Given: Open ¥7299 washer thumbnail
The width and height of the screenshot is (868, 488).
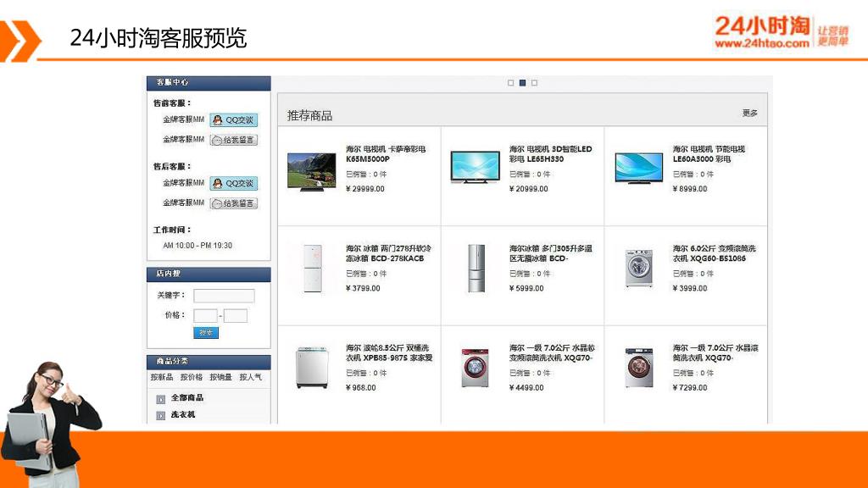Looking at the screenshot, I should (639, 368).
